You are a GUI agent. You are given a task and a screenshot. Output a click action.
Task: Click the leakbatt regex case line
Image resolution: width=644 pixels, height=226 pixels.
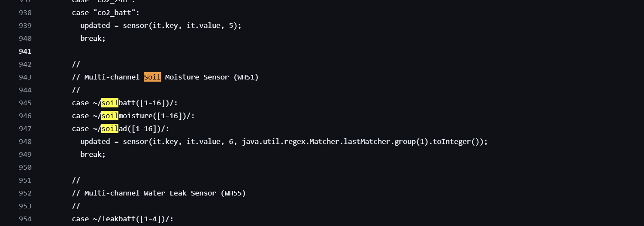123,219
